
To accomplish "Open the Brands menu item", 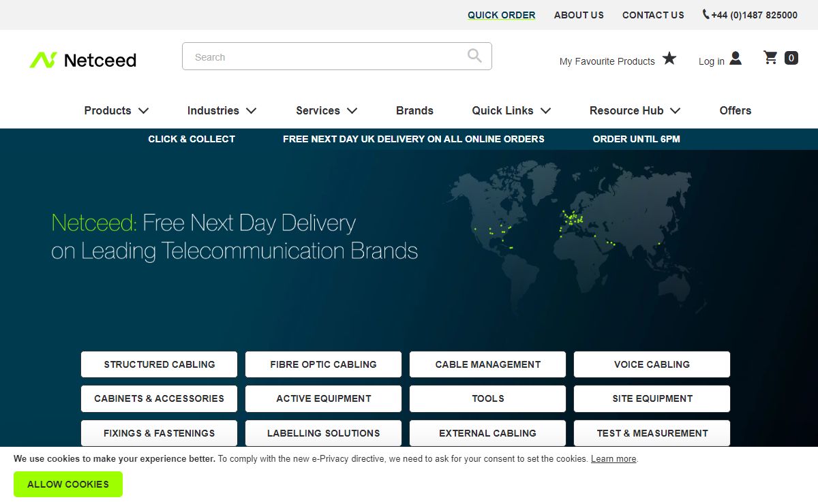I will point(414,110).
